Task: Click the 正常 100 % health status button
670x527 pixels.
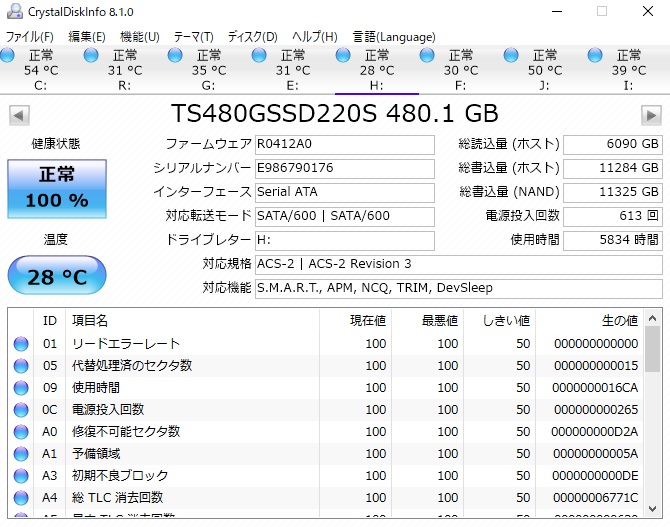Action: coord(57,189)
